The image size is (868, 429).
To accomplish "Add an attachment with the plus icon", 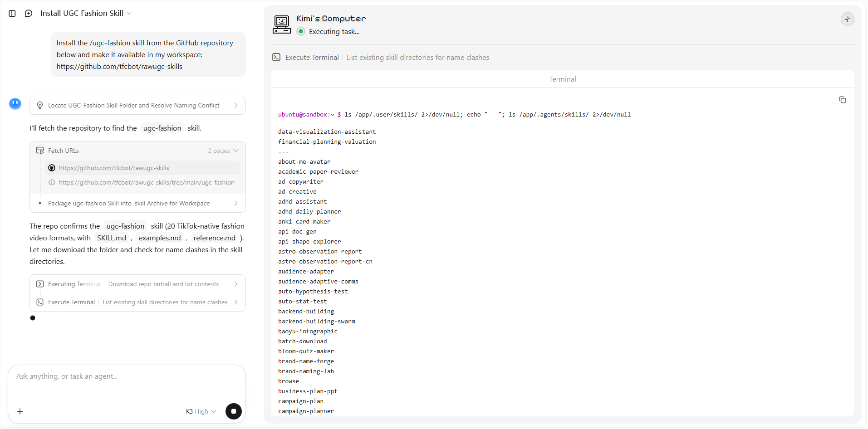I will click(20, 411).
